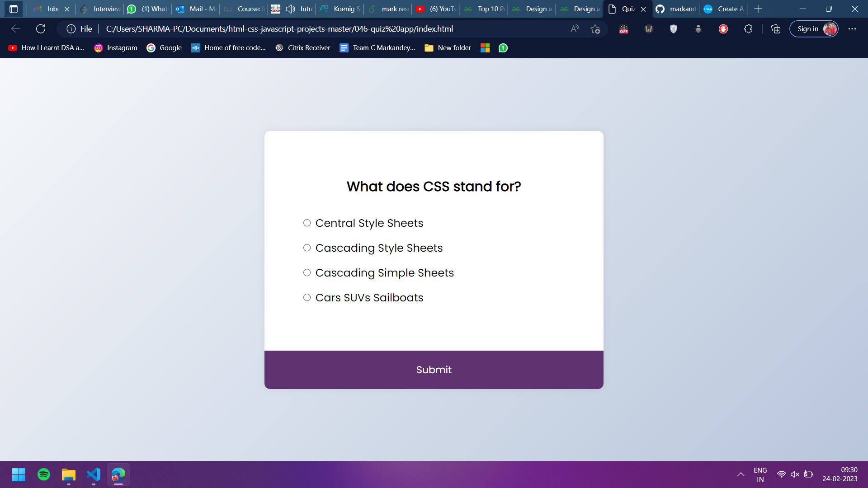Switch to the Quiz browser tab
The width and height of the screenshot is (868, 488).
pyautogui.click(x=626, y=9)
